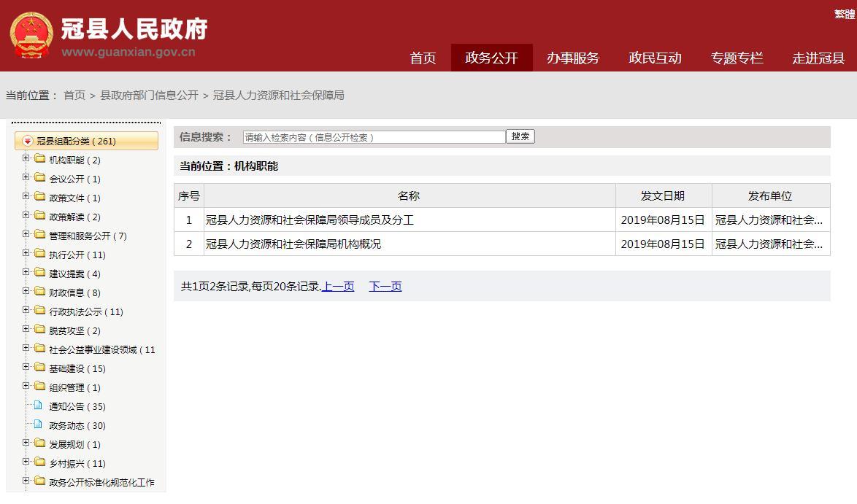Click breadcrumb link 冠县人力资源和社会保障局

coord(279,96)
